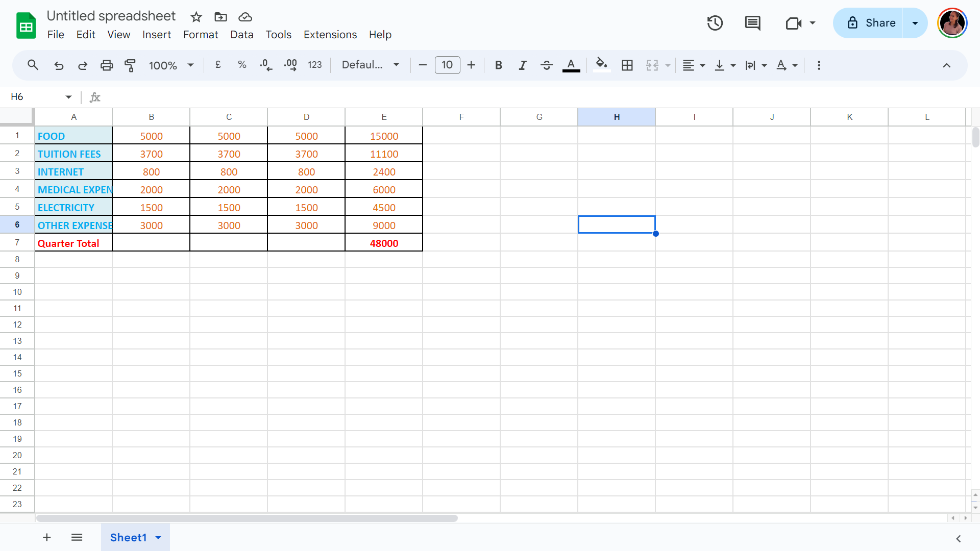Open the Default font dropdown

[x=370, y=65]
